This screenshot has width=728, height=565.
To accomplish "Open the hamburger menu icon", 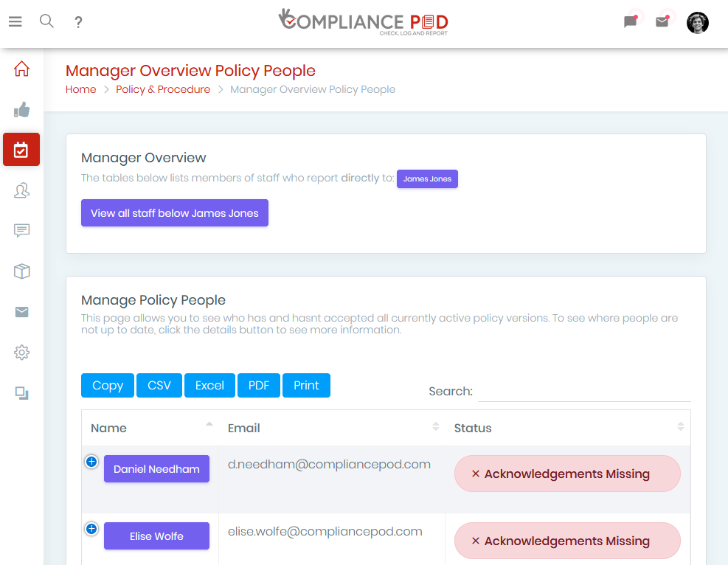I will click(15, 22).
